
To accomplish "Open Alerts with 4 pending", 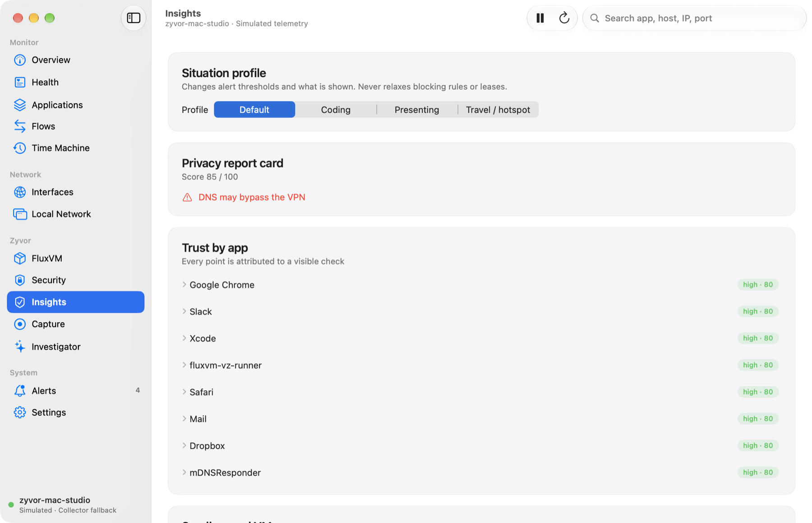I will pos(76,391).
